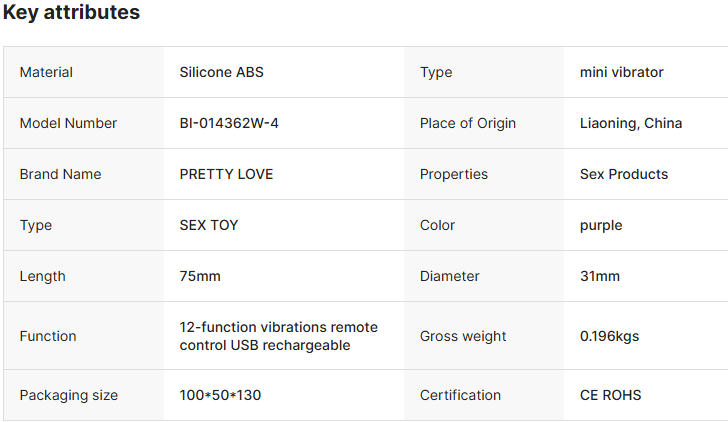Viewport: 728px width, 422px height.
Task: Select the model number "BI-014362W-4"
Action: [229, 123]
